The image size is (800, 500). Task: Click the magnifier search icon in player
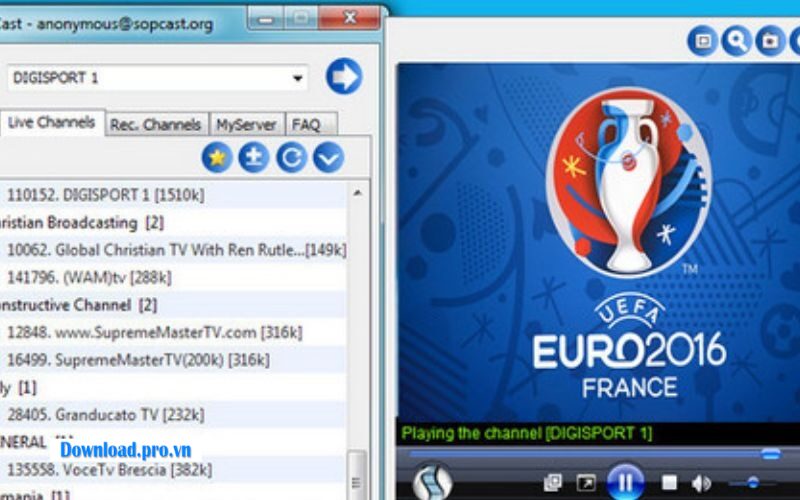click(x=736, y=41)
